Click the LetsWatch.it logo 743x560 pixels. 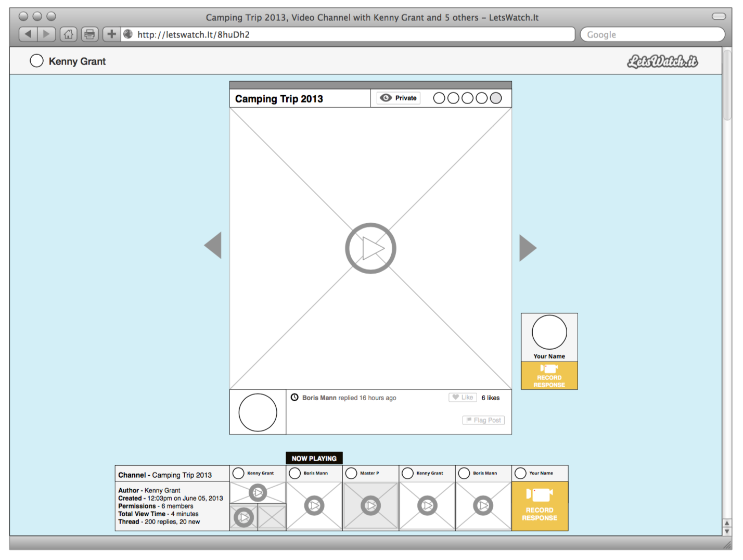point(662,61)
